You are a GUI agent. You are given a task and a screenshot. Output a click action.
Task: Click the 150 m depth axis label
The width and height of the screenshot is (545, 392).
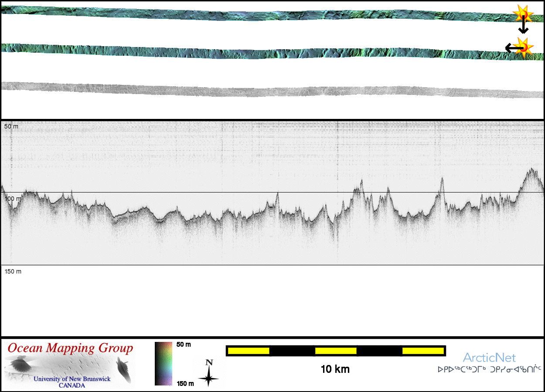13,271
